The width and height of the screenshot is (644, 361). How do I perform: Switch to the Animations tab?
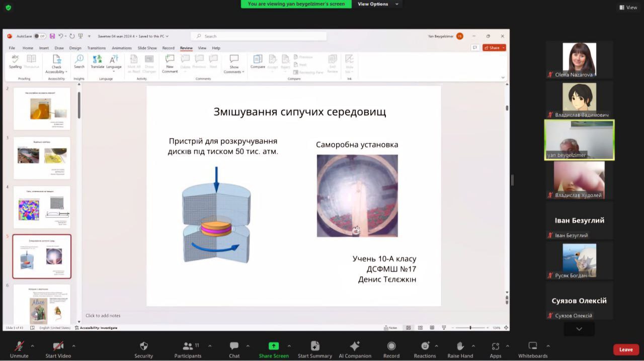tap(121, 48)
